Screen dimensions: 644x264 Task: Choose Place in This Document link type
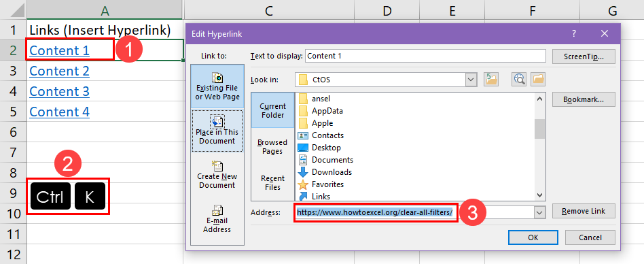217,130
